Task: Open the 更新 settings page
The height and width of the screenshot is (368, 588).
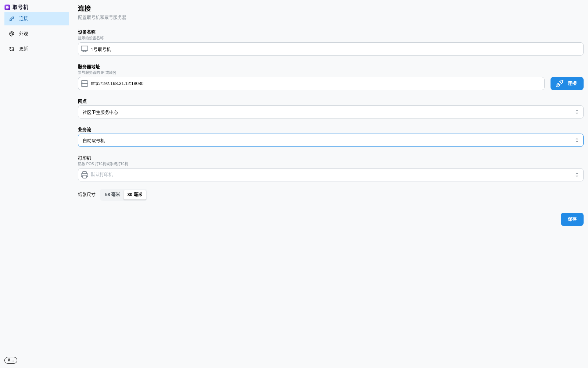Action: coord(37,49)
